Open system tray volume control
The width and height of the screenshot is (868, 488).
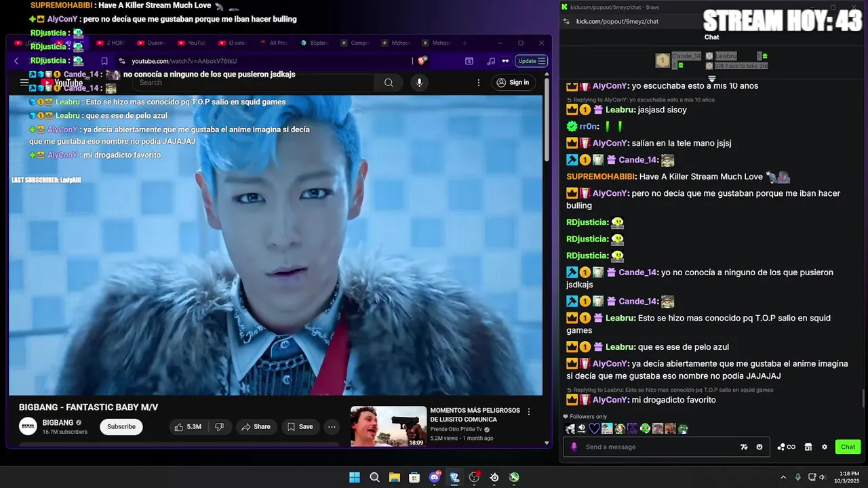[x=823, y=477]
